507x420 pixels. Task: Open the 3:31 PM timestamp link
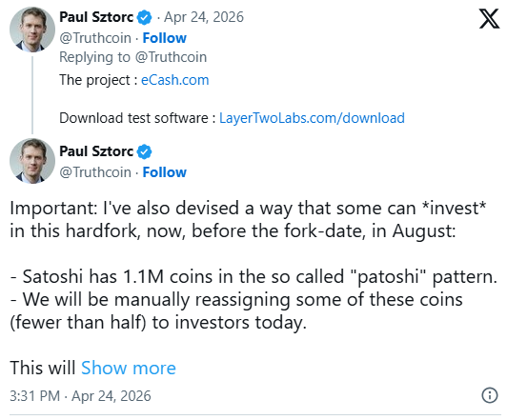[80, 396]
